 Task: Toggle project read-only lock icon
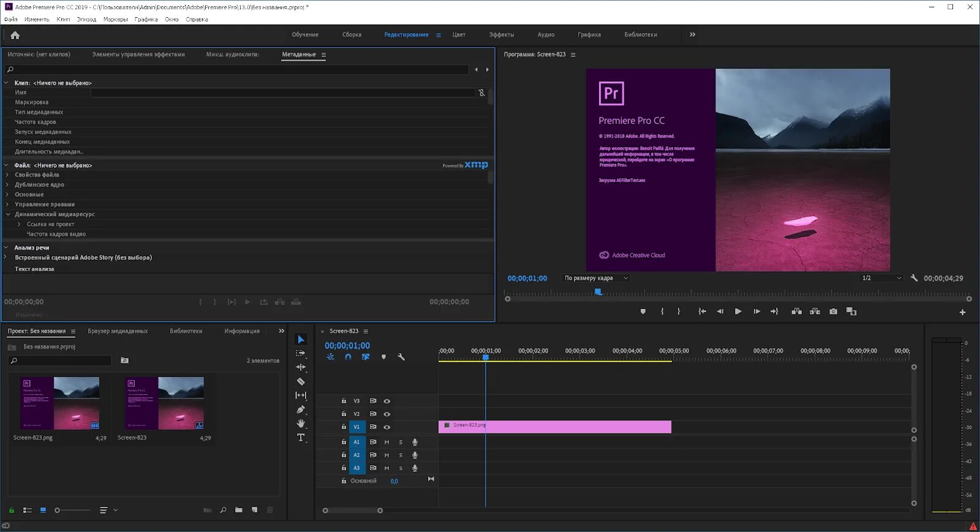click(11, 510)
